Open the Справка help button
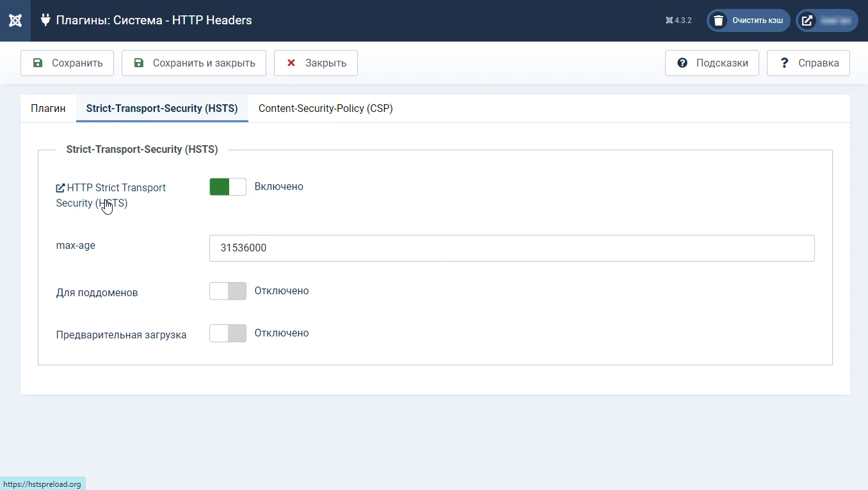Image resolution: width=868 pixels, height=490 pixels. click(808, 63)
